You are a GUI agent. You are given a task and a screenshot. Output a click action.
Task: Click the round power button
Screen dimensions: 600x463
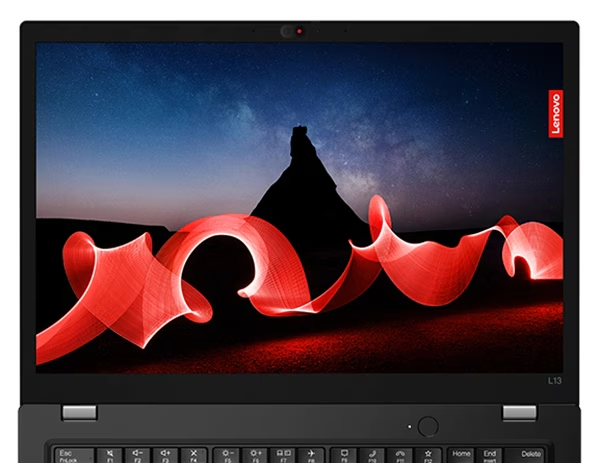click(428, 426)
